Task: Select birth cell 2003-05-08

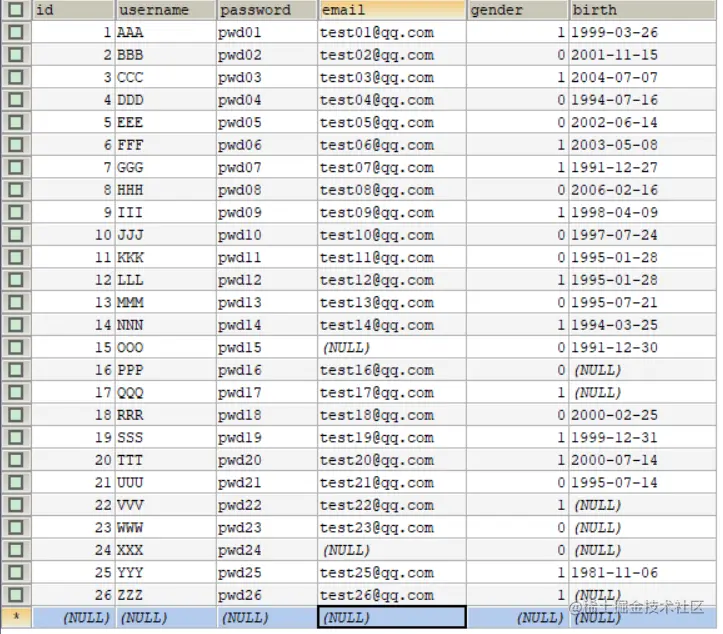Action: click(643, 145)
